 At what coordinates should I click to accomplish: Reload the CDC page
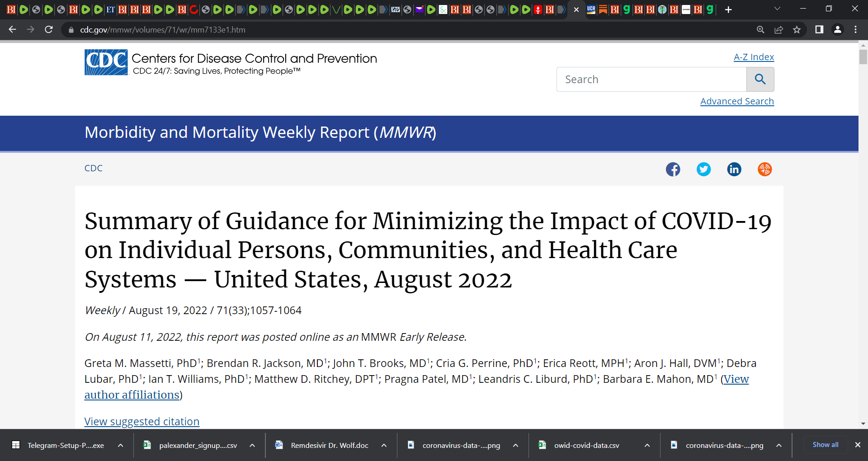click(49, 29)
